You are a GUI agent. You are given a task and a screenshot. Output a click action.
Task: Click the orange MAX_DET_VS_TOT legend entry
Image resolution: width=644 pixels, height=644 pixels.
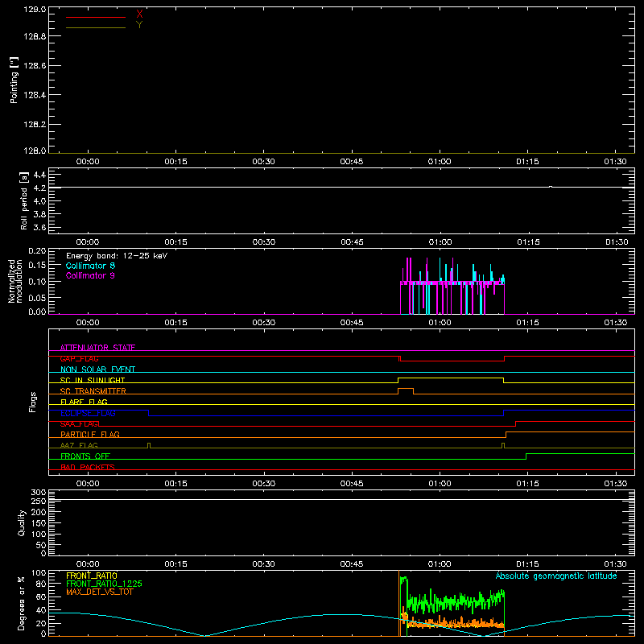point(100,592)
